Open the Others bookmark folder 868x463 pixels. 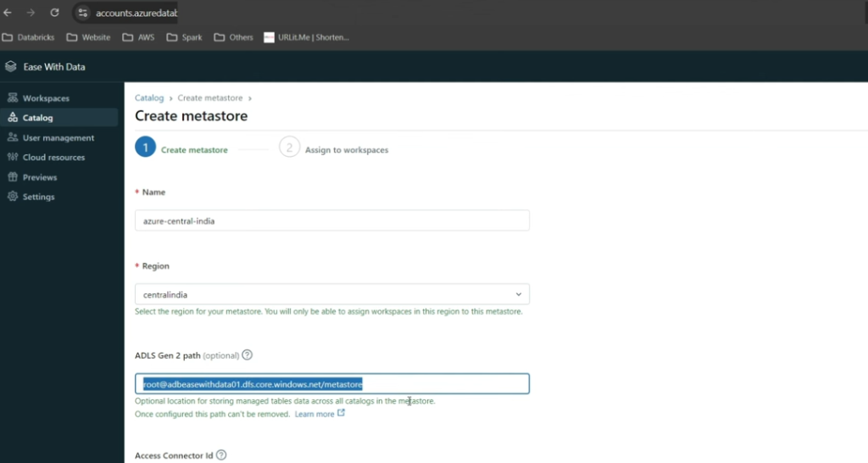pyautogui.click(x=234, y=37)
